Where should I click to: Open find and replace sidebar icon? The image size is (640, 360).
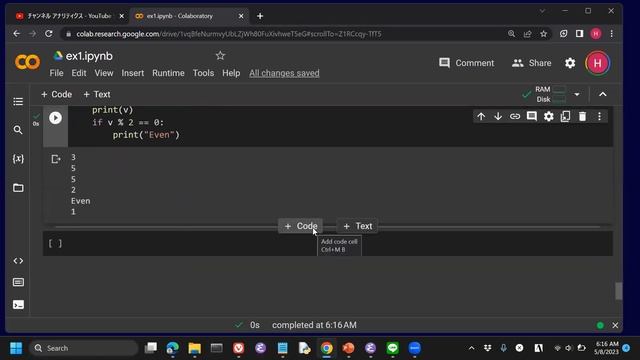tap(18, 130)
